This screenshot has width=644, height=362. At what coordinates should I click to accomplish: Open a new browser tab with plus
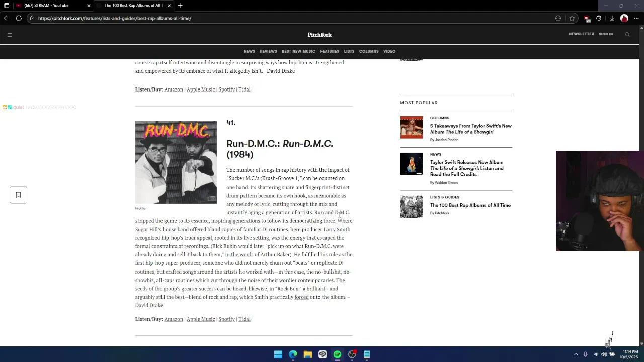180,6
